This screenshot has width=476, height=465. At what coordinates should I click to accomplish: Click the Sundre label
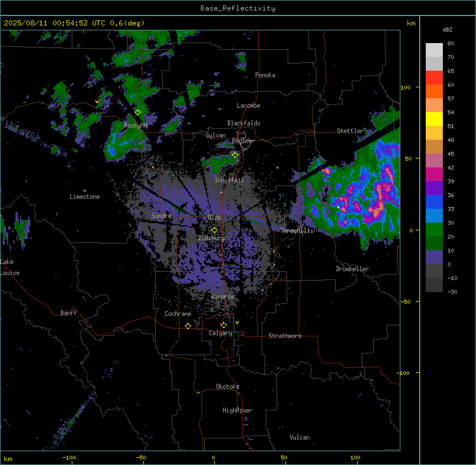[161, 216]
